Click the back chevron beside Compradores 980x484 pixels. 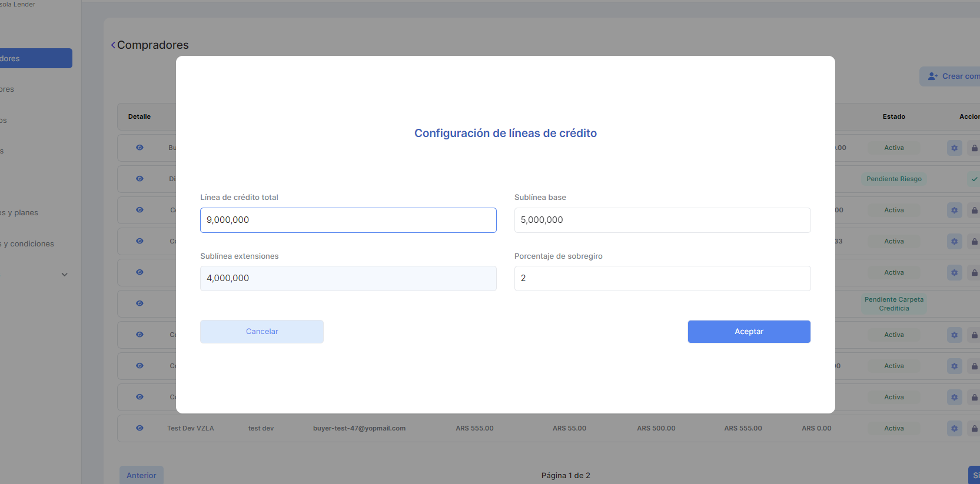coord(113,45)
